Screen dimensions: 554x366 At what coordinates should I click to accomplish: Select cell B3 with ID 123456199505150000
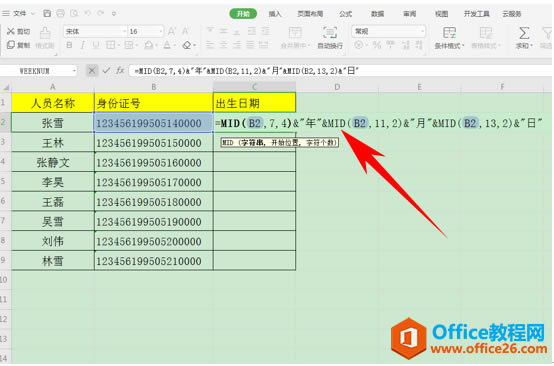pos(154,143)
